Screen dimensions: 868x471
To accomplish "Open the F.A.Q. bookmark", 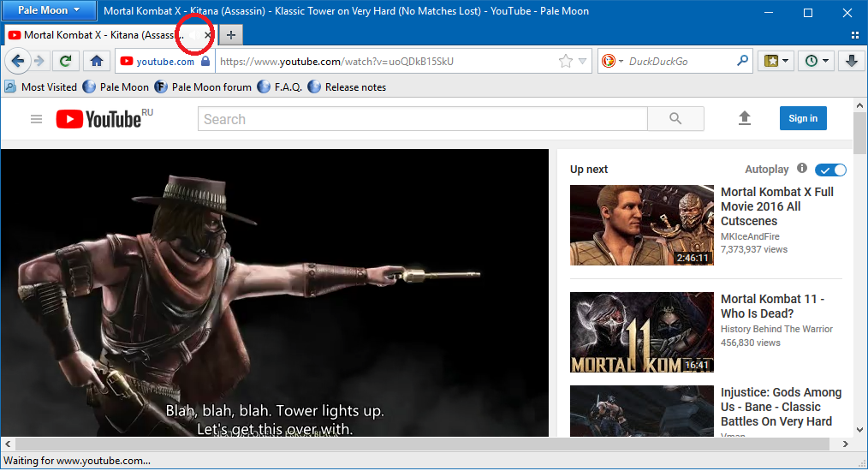I will click(280, 87).
